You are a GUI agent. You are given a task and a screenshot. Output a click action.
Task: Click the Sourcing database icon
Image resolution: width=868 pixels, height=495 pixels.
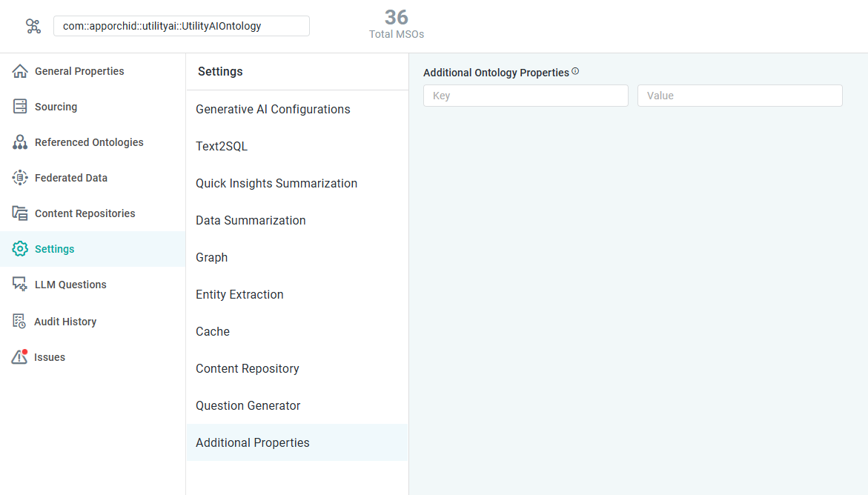[20, 107]
